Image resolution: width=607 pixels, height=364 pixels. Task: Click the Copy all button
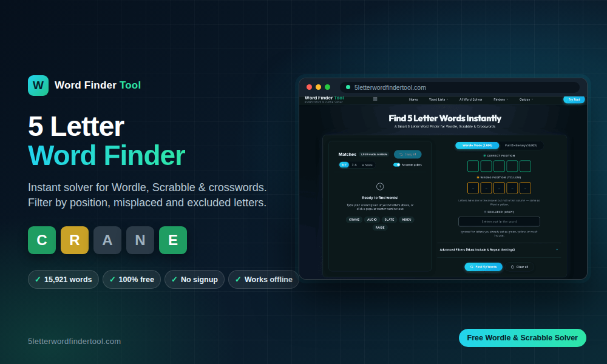(x=408, y=154)
